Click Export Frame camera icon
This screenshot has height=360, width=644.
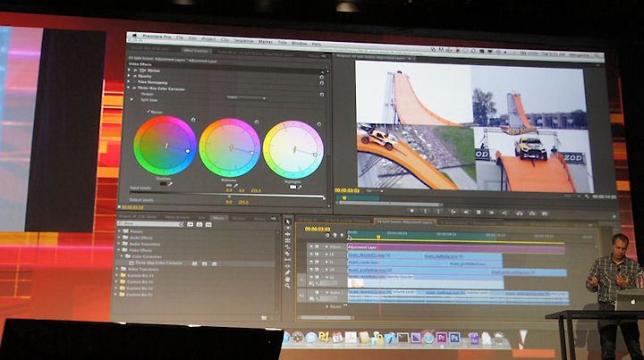544,213
